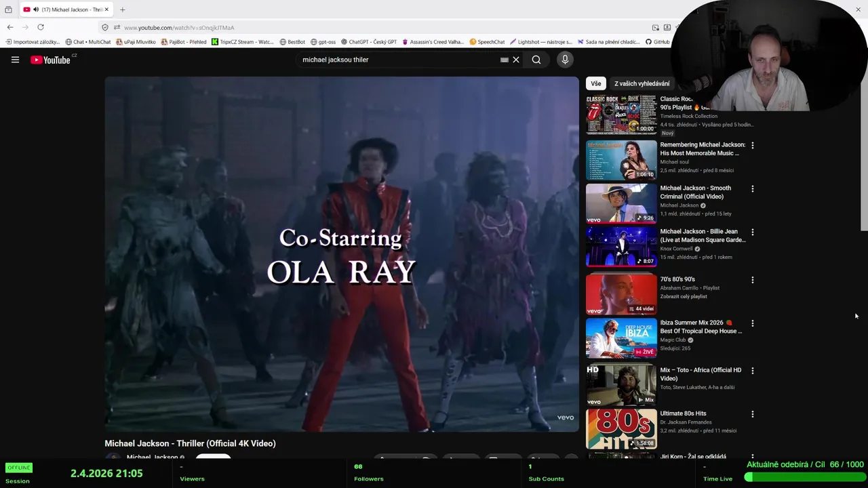This screenshot has width=868, height=488.
Task: Select the Z vašich vyhledávání chip
Action: click(x=642, y=83)
